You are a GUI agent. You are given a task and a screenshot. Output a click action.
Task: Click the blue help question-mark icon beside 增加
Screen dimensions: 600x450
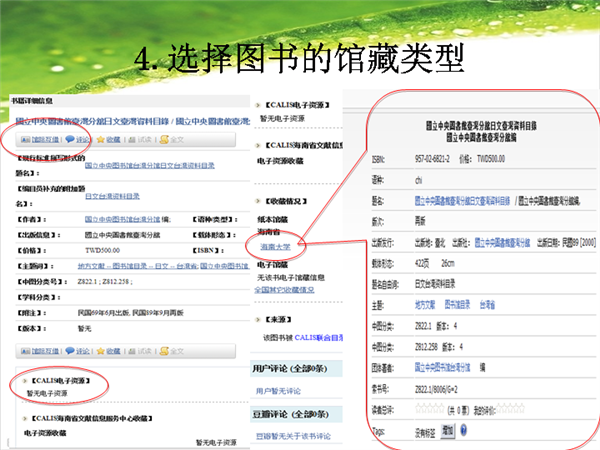pyautogui.click(x=463, y=430)
